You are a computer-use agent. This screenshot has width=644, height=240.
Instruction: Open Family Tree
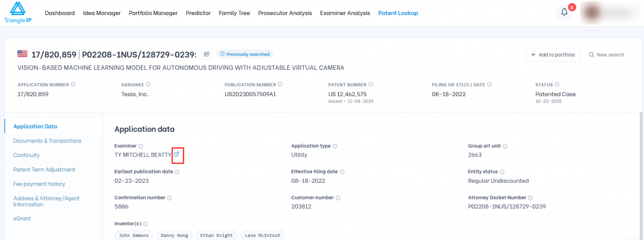click(235, 13)
